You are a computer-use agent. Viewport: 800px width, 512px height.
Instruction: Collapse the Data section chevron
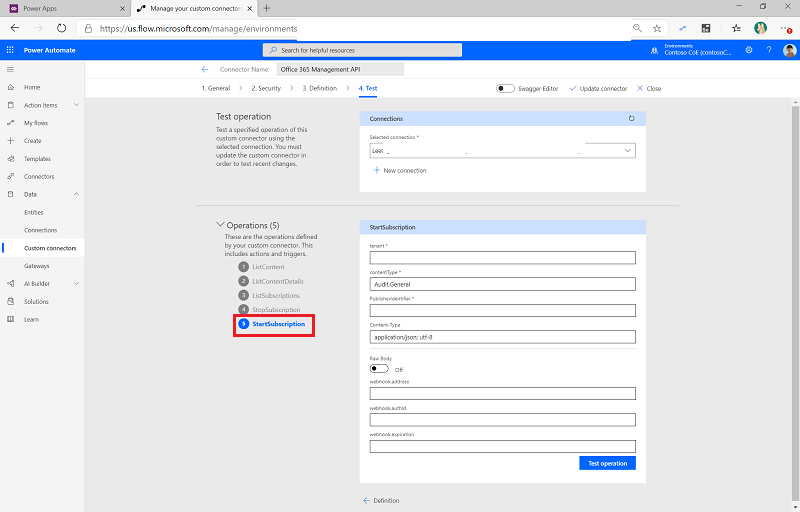pos(77,194)
